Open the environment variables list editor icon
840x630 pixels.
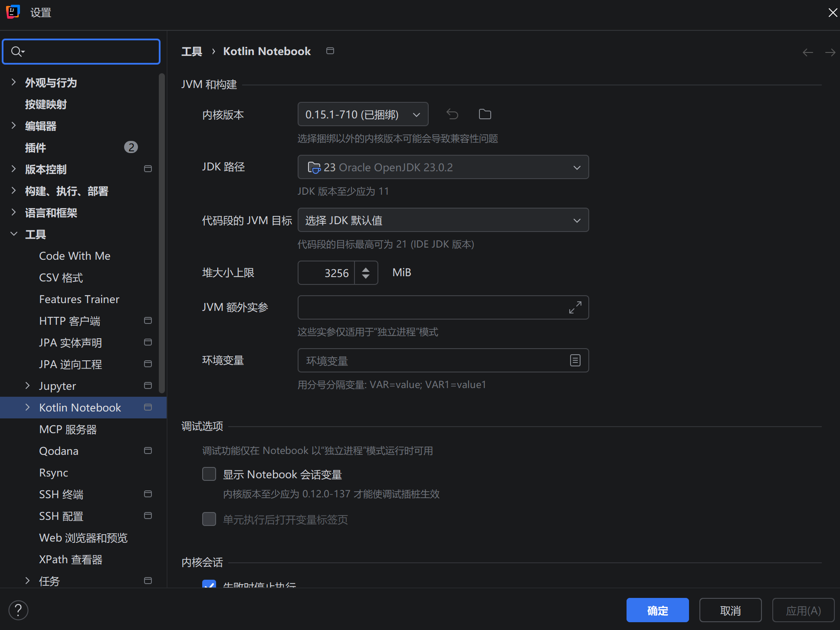pos(575,360)
